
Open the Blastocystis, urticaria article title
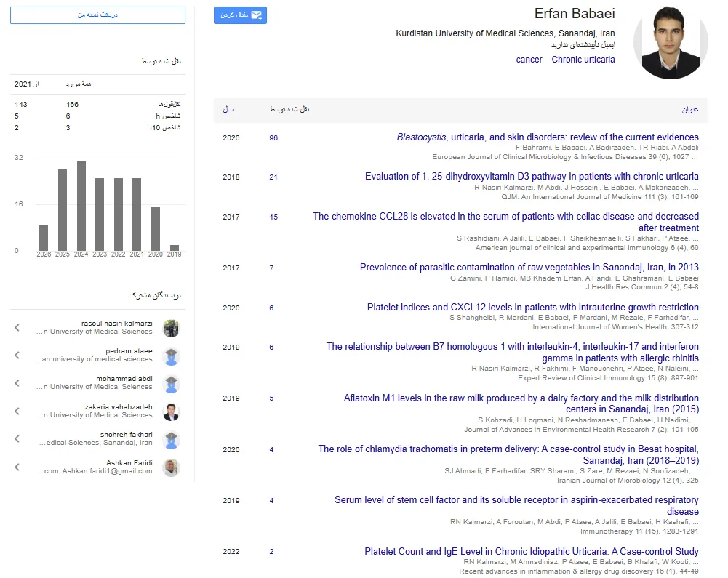point(548,137)
